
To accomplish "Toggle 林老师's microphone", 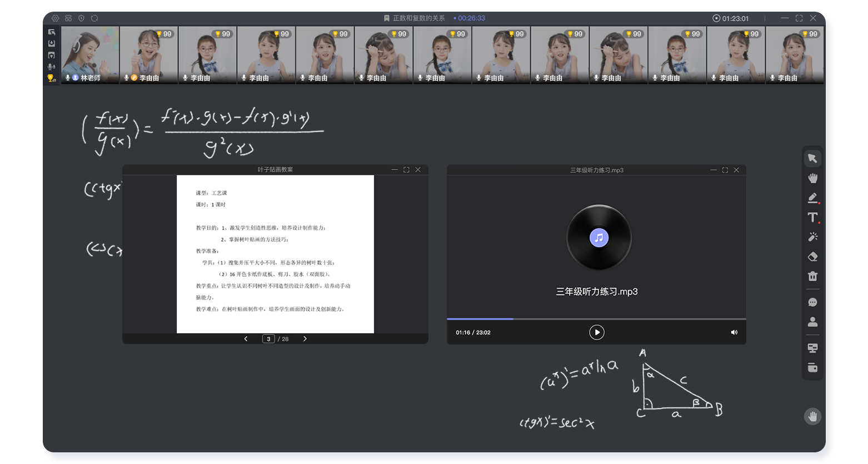I will (68, 78).
